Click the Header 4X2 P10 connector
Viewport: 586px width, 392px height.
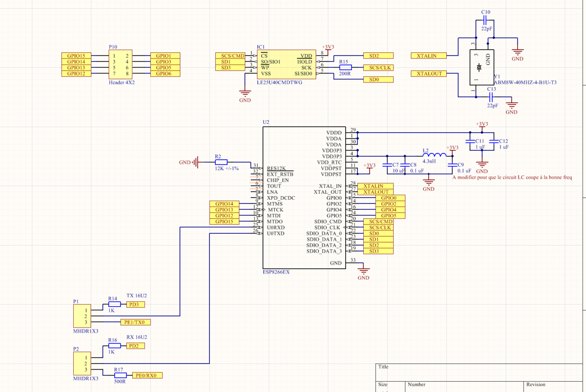coord(121,65)
